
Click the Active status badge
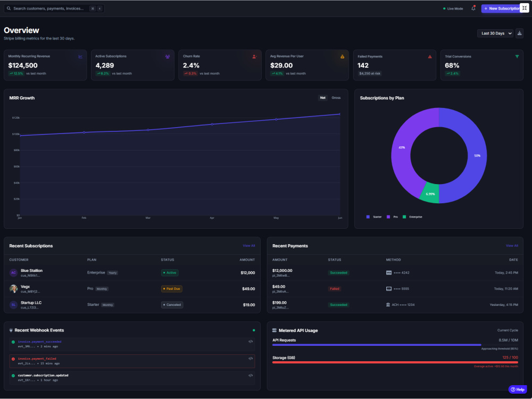pyautogui.click(x=170, y=273)
